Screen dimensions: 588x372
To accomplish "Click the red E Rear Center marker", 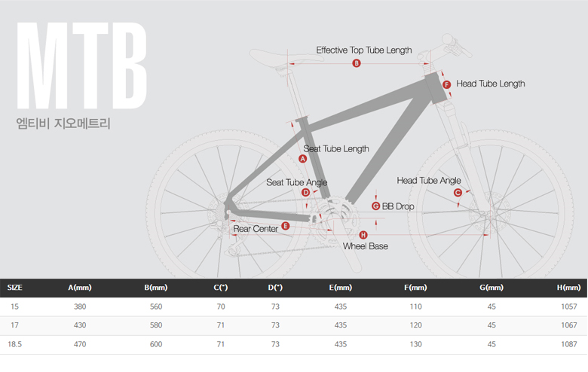I will click(286, 226).
